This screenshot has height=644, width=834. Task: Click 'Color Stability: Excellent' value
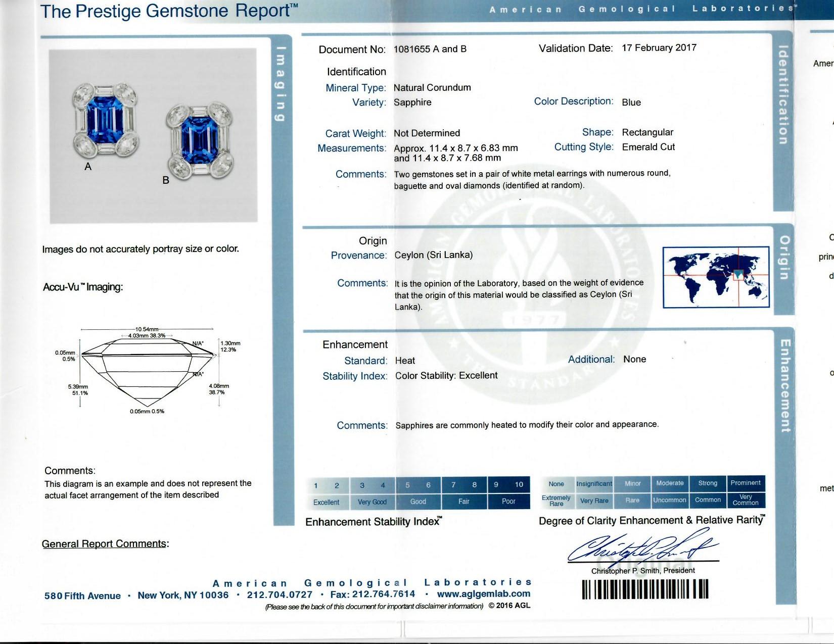point(446,376)
